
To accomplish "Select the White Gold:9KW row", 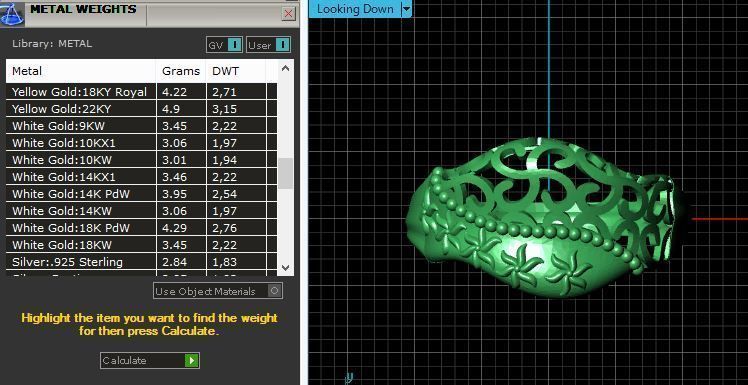I will (141, 126).
